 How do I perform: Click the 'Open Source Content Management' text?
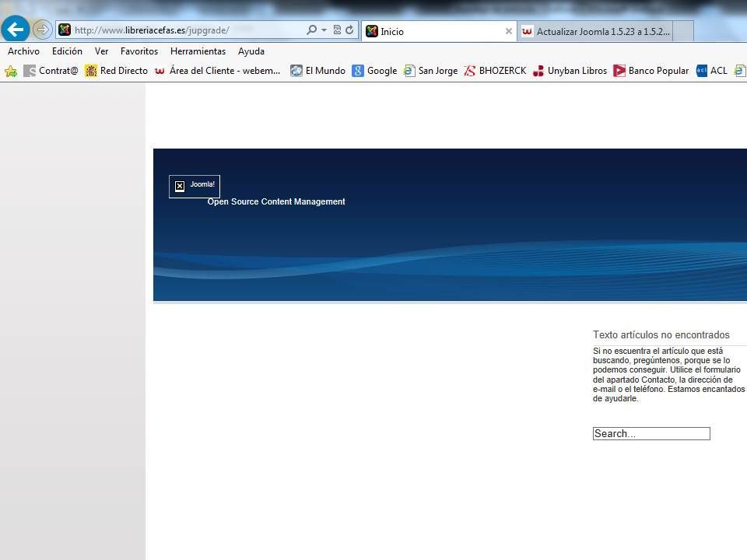pos(275,201)
